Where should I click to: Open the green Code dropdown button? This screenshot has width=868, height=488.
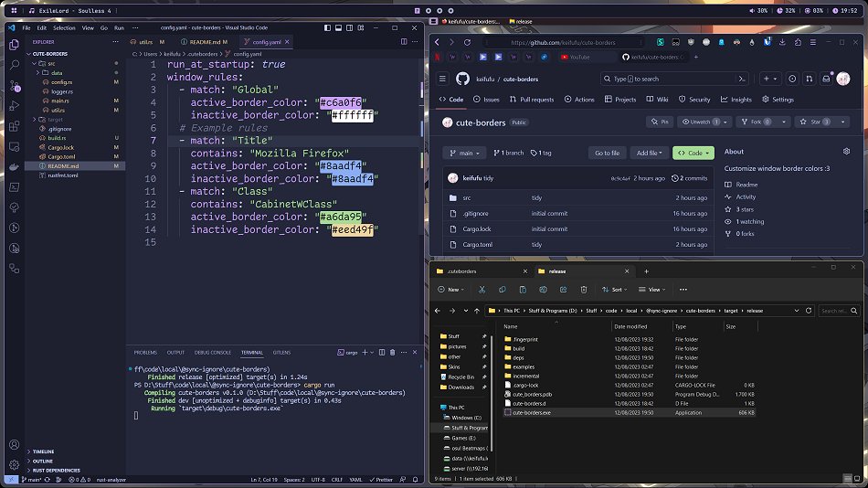click(693, 153)
